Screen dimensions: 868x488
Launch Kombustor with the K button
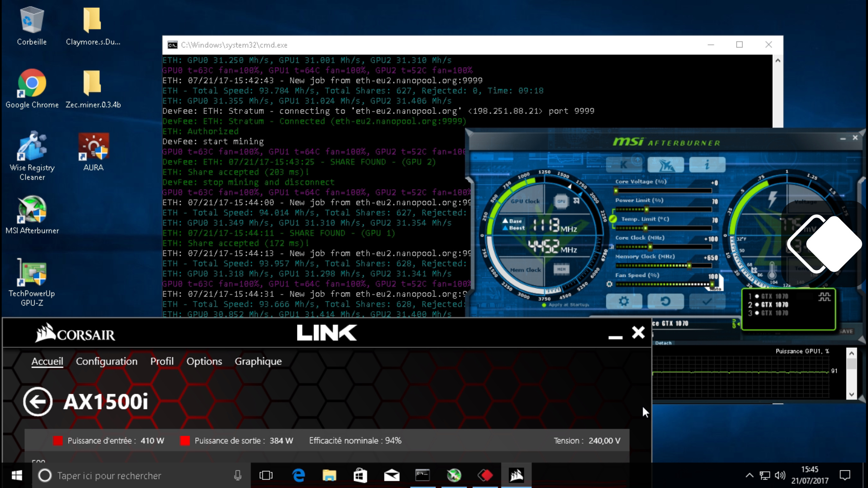click(x=624, y=165)
